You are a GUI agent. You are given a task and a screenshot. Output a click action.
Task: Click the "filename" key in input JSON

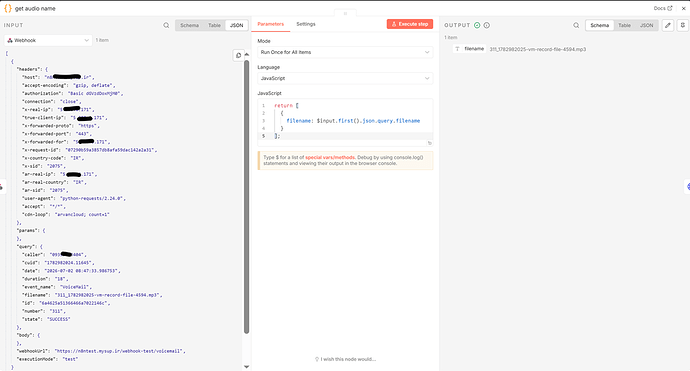[x=34, y=295]
